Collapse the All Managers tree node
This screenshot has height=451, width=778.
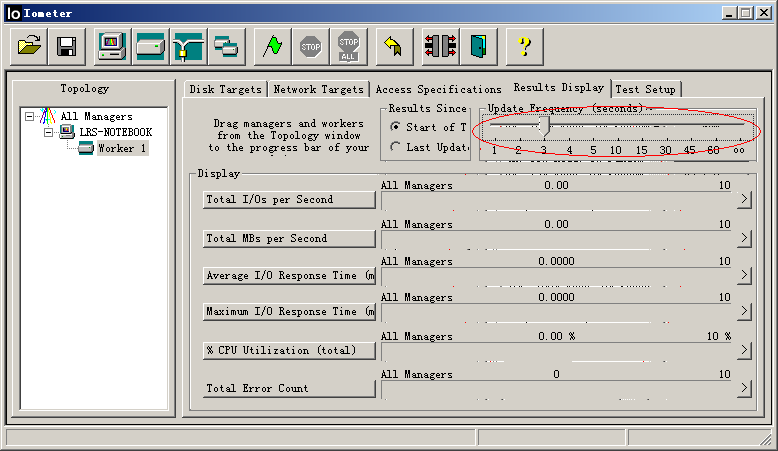pos(30,117)
